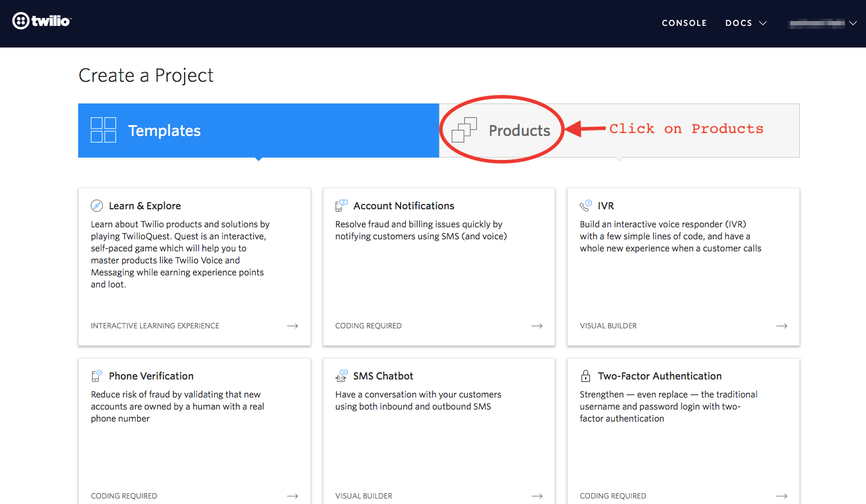This screenshot has width=866, height=504.
Task: Click the Phone Verification icon
Action: [x=97, y=376]
